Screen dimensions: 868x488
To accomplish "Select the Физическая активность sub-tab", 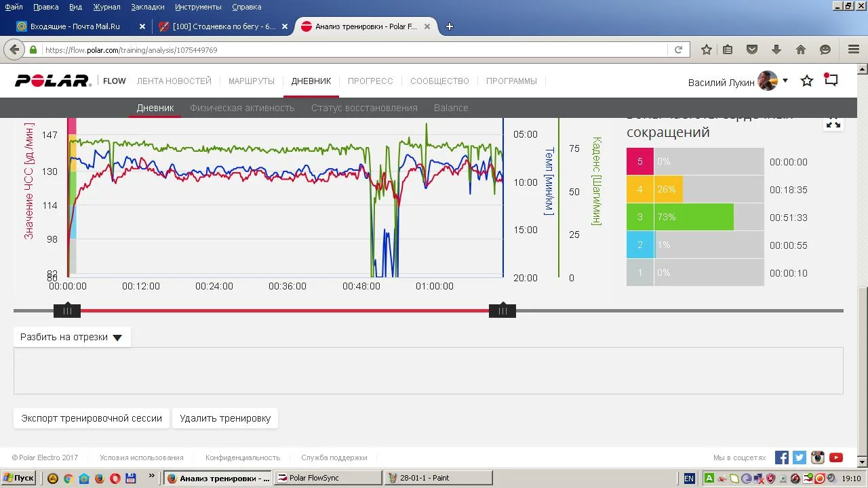I will (x=242, y=108).
